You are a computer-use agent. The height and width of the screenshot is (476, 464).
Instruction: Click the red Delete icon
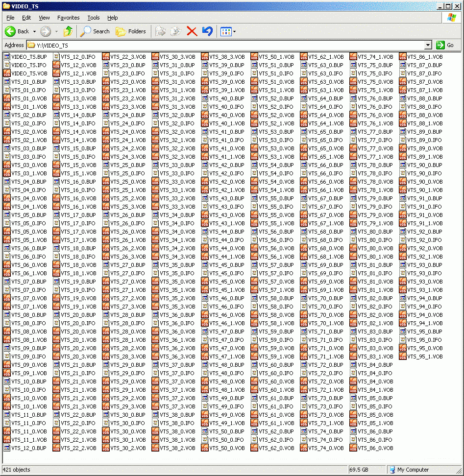pyautogui.click(x=192, y=31)
